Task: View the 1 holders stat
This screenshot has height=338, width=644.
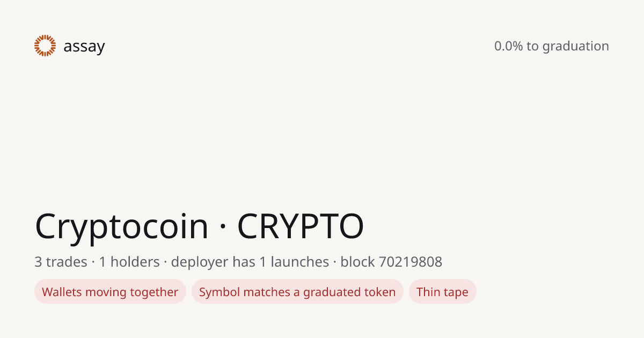Action: point(129,262)
